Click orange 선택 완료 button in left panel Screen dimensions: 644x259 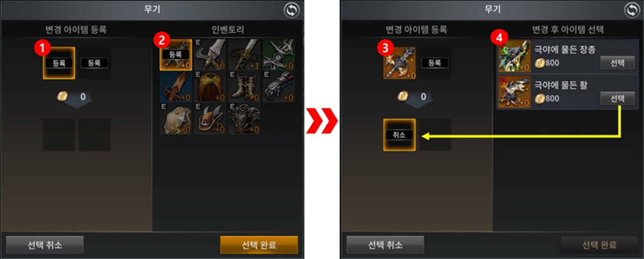[259, 244]
